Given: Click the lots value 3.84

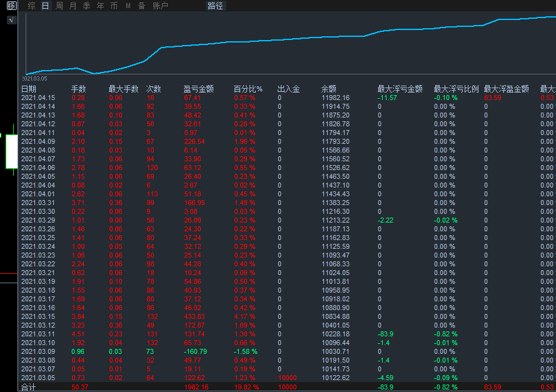Looking at the screenshot, I should pos(78,316).
